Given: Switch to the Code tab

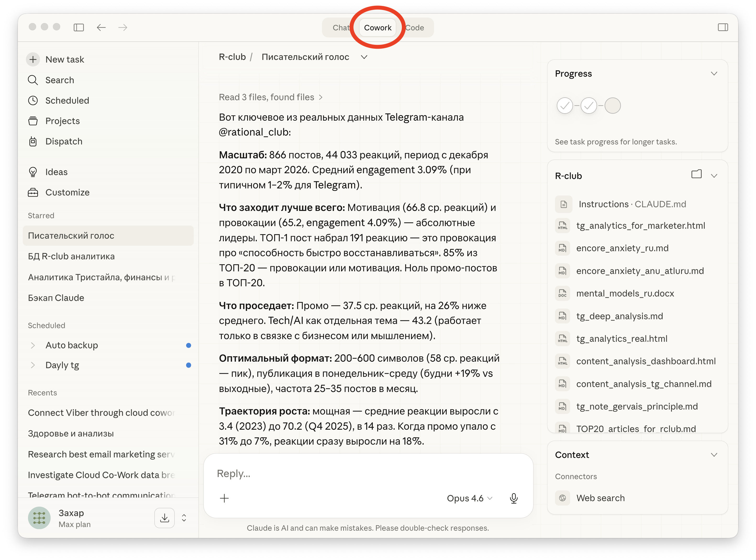Looking at the screenshot, I should 415,28.
